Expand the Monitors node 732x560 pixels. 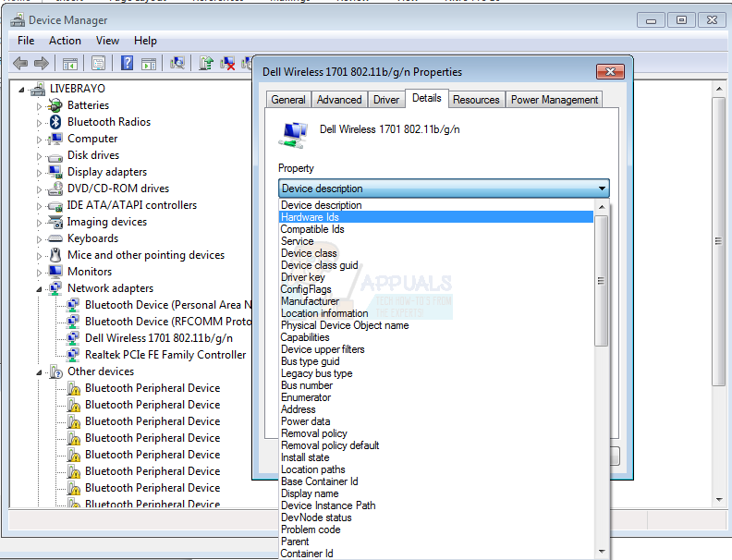(39, 273)
